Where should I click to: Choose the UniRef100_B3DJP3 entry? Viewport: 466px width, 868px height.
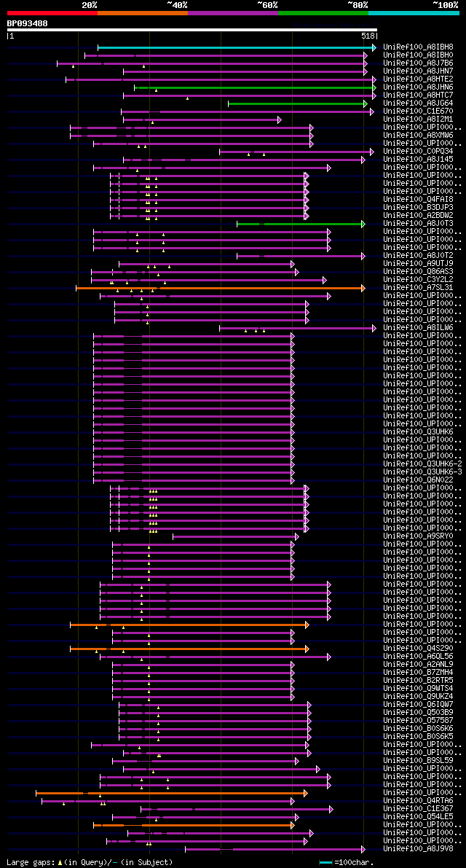[x=418, y=208]
